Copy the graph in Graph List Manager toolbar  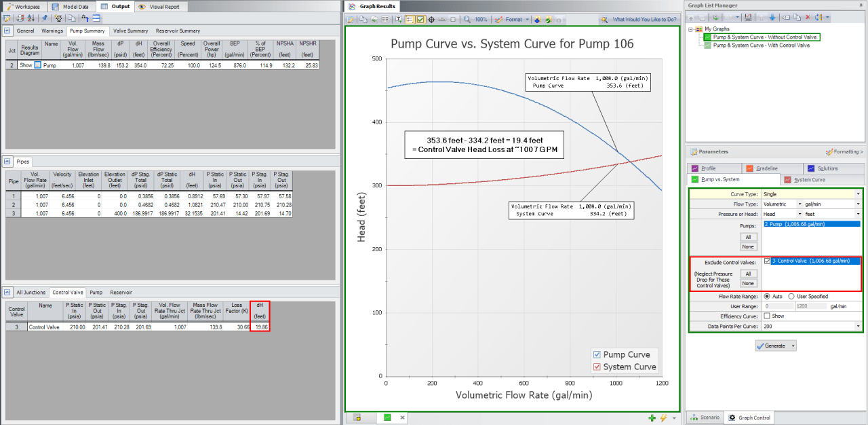coord(797,17)
